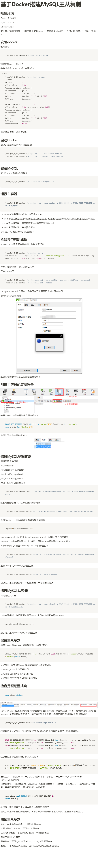The image size is (98, 868).
Task: Click the Navicat 用户 toolbar icon
Action: point(14,392)
